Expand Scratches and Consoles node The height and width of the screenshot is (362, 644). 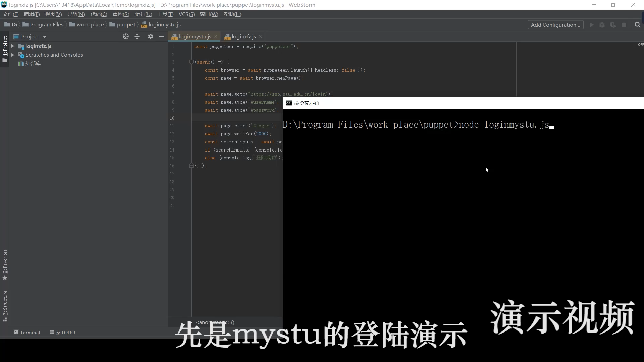tap(12, 55)
